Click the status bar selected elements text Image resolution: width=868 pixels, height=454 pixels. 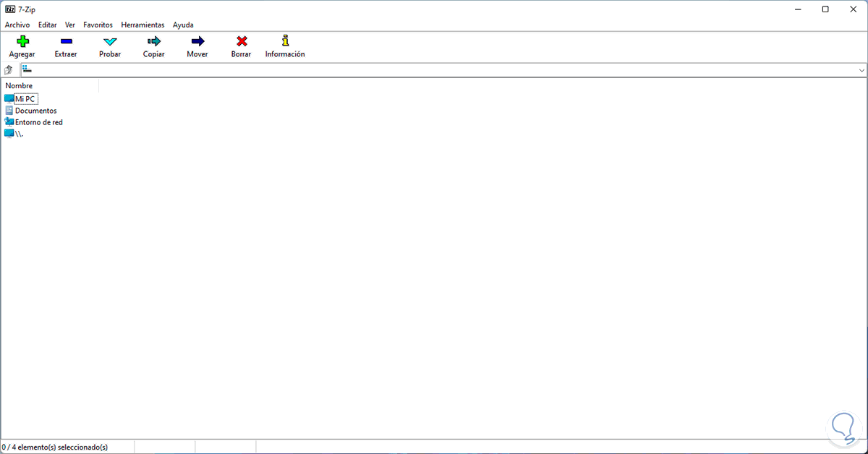coord(56,447)
